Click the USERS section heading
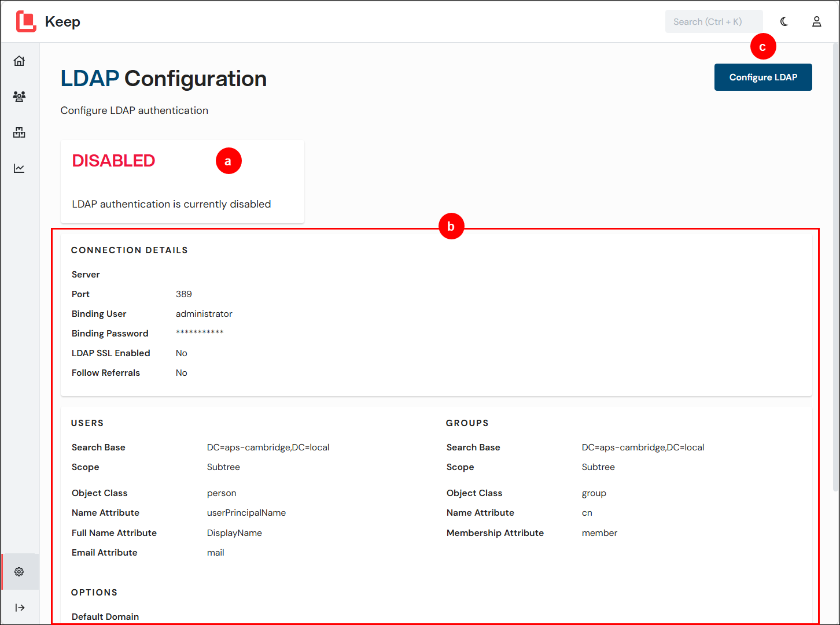 point(87,423)
